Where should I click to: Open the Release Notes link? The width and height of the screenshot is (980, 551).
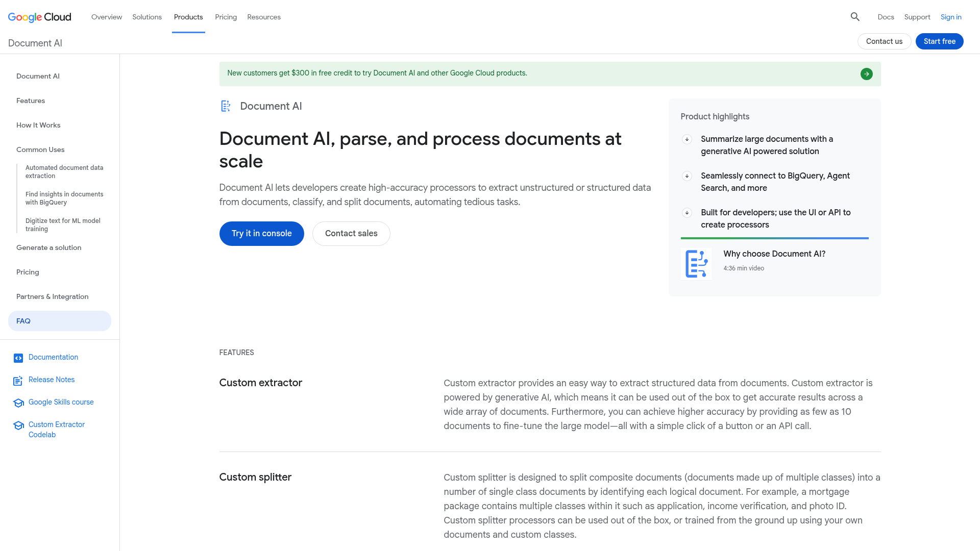point(52,380)
